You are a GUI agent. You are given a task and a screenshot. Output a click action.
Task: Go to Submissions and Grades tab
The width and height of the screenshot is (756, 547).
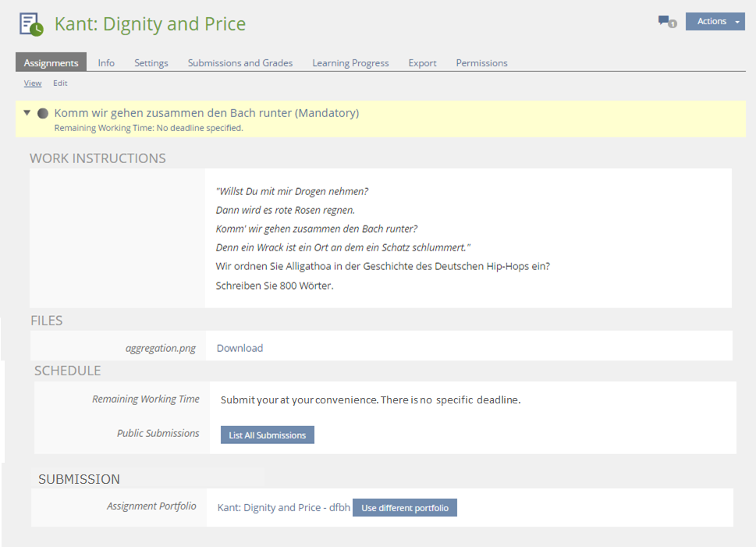(x=240, y=62)
